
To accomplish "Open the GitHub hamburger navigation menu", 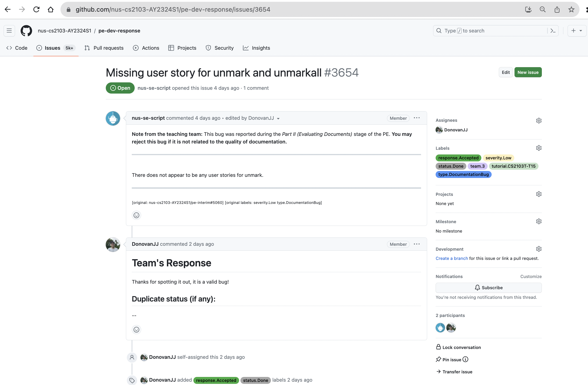I will 9,31.
